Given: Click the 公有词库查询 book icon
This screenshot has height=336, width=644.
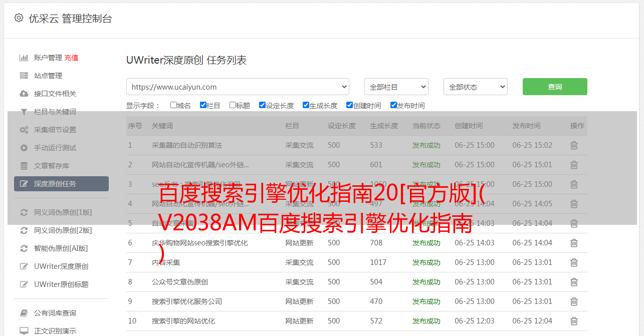Looking at the screenshot, I should coord(24,313).
